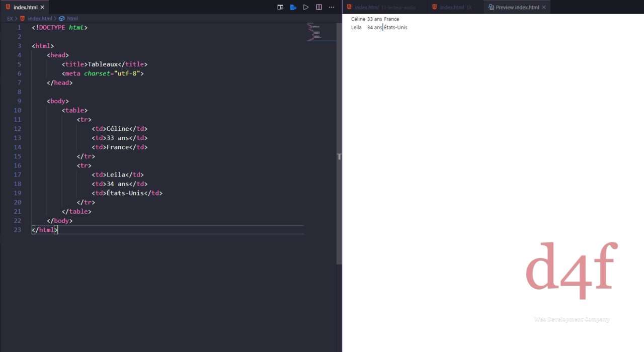Viewport: 644px width, 352px height.
Task: Click Leila in code line 17
Action: [x=116, y=174]
